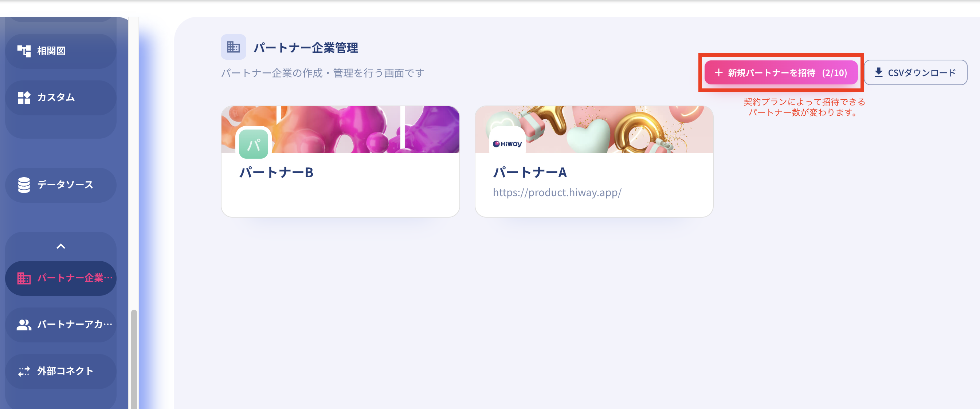The height and width of the screenshot is (409, 980).
Task: Click the パートナー企業 building icon in sidebar
Action: point(24,278)
